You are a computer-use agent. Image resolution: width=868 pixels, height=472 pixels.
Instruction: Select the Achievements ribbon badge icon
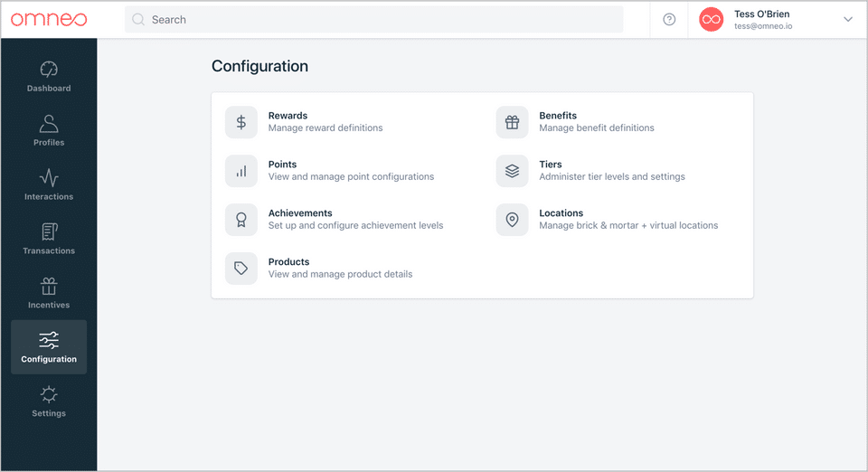241,220
